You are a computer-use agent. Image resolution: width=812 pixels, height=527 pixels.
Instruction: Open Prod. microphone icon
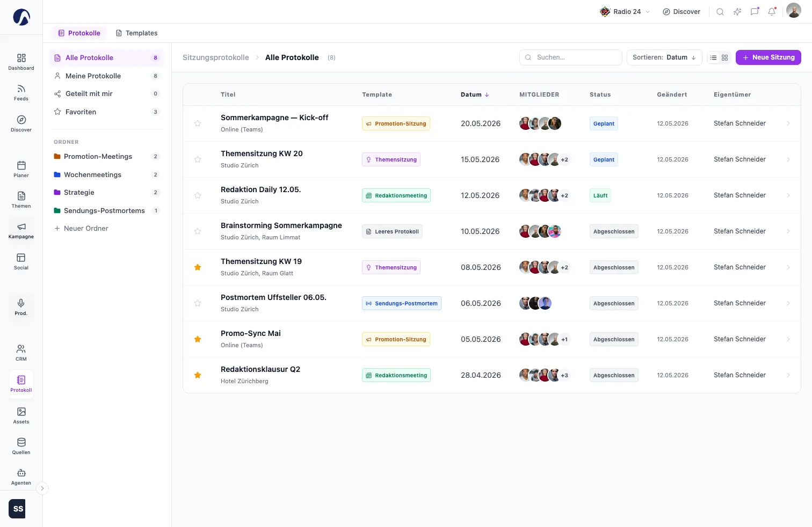click(x=21, y=307)
